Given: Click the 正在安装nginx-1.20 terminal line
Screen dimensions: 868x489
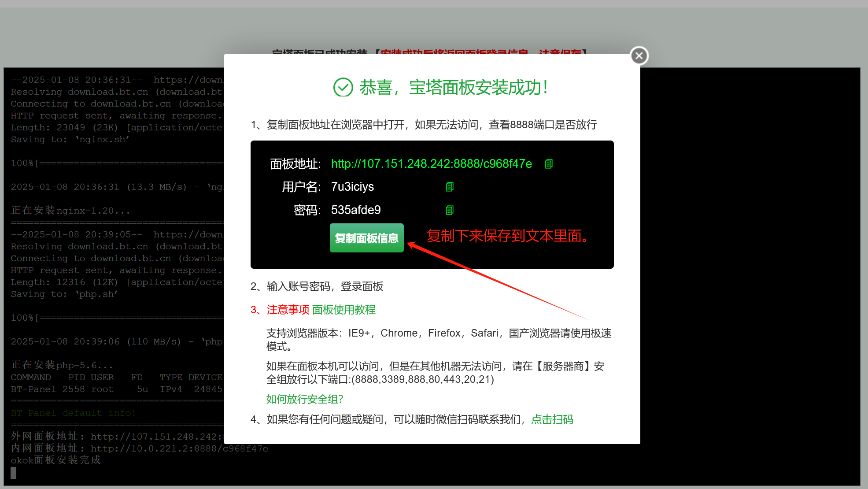Looking at the screenshot, I should [x=70, y=211].
